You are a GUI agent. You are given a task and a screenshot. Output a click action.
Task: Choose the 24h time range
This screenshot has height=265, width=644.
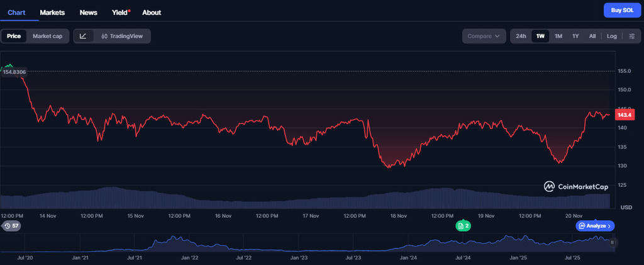coord(521,36)
